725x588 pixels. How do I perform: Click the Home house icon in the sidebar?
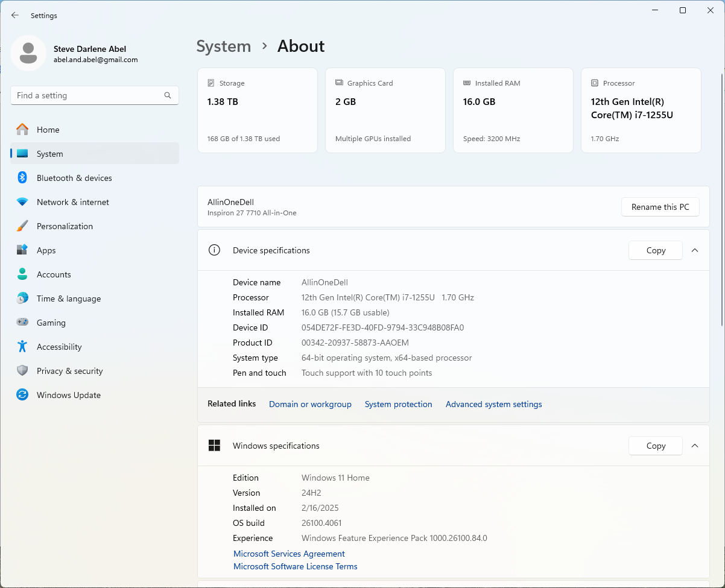pos(22,130)
